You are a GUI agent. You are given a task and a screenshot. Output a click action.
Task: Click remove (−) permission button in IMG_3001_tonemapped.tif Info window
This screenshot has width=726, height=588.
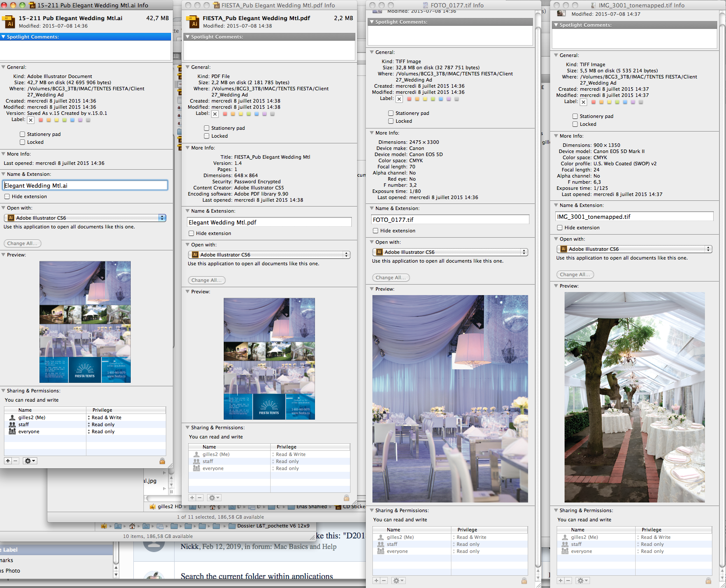click(x=568, y=581)
